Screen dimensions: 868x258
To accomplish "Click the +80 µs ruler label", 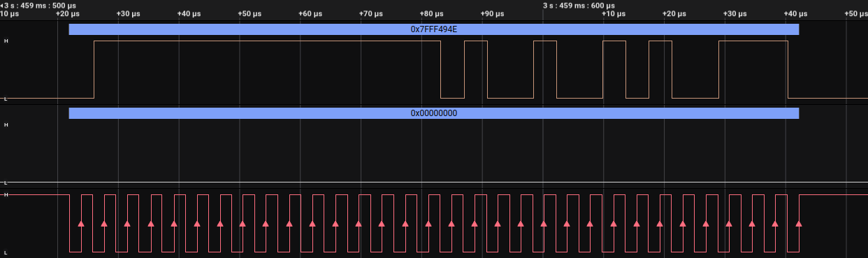I will coord(431,14).
